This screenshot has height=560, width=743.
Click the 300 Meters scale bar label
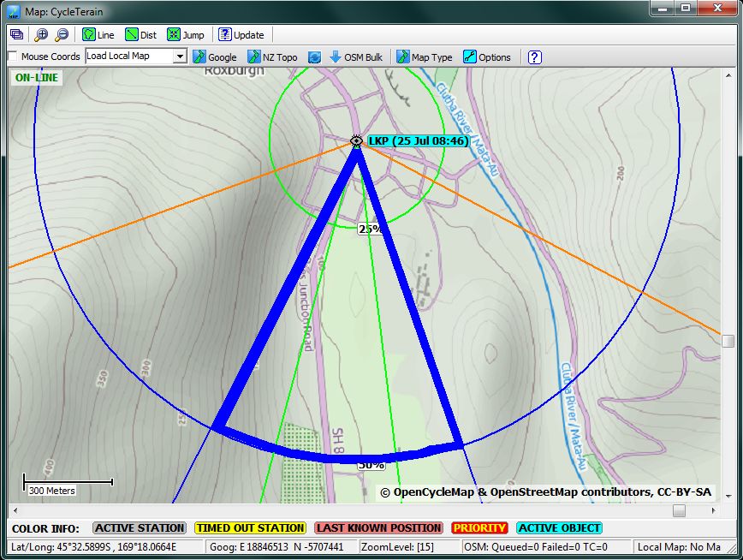point(51,491)
